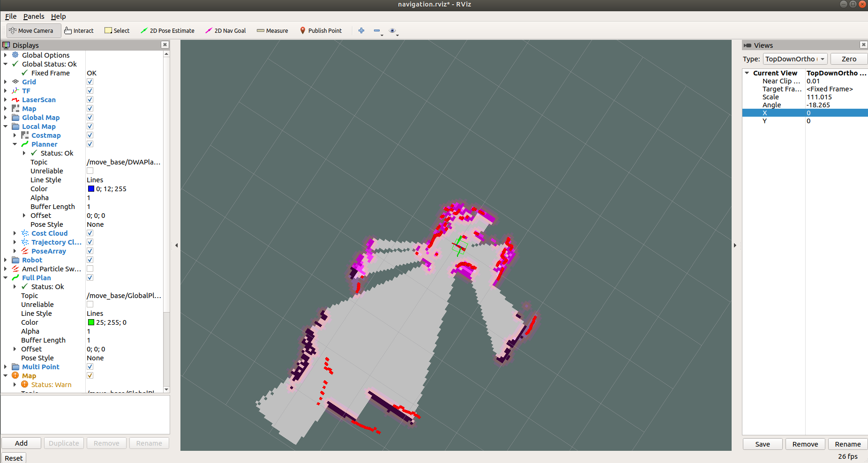868x463 pixels.
Task: Toggle the Global Map checkbox
Action: point(90,117)
